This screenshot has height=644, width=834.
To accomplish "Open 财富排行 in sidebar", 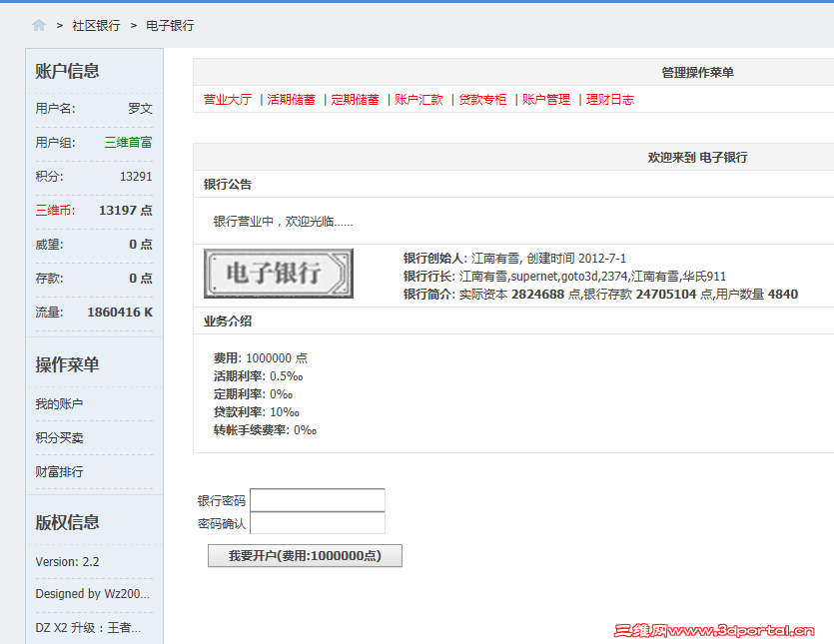I will click(x=59, y=472).
